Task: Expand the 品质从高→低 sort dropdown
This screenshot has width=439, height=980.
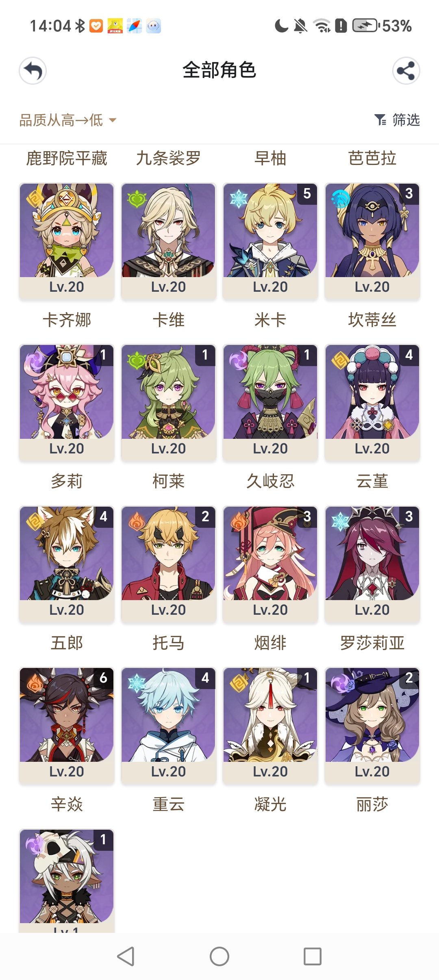Action: (68, 120)
